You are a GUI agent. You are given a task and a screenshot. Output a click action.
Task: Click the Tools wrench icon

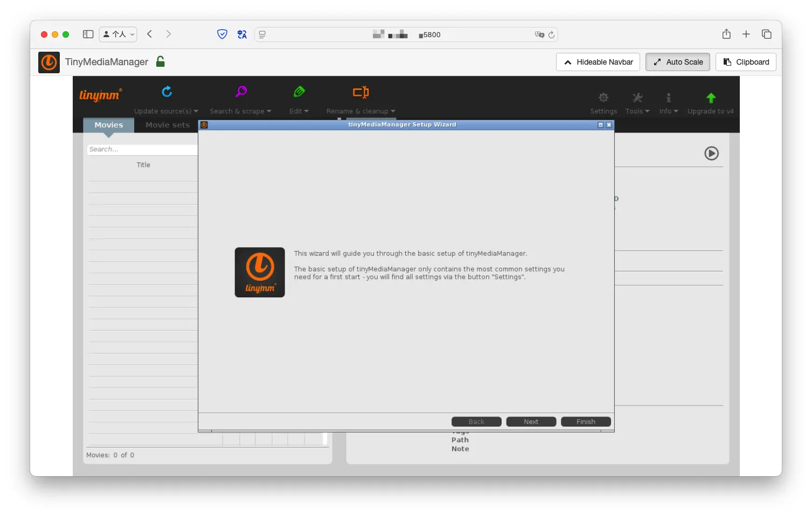point(637,97)
